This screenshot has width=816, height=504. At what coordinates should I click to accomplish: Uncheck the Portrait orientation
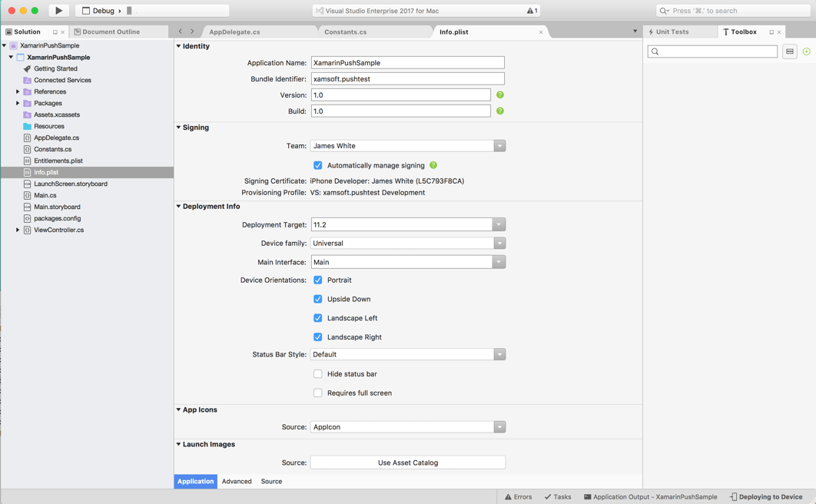(x=317, y=280)
